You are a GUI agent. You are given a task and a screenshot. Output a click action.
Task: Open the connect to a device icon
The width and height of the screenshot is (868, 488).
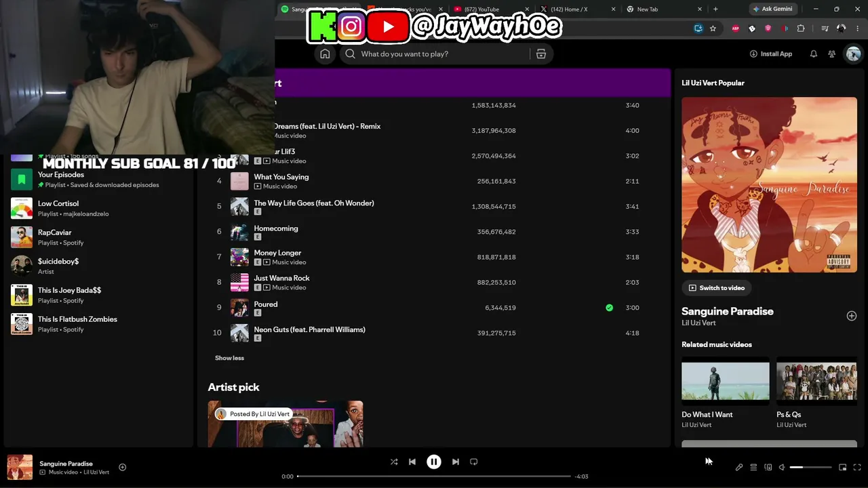tap(768, 467)
